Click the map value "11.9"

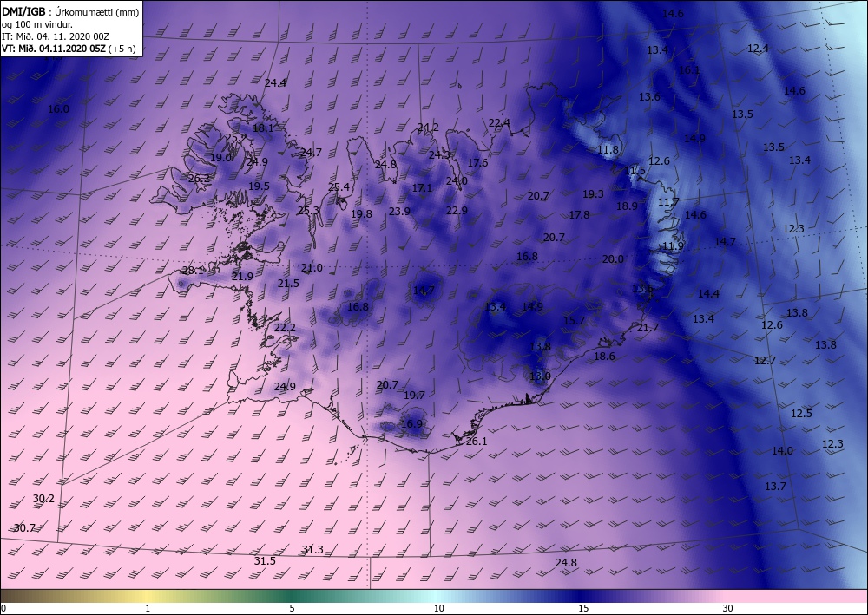[674, 246]
